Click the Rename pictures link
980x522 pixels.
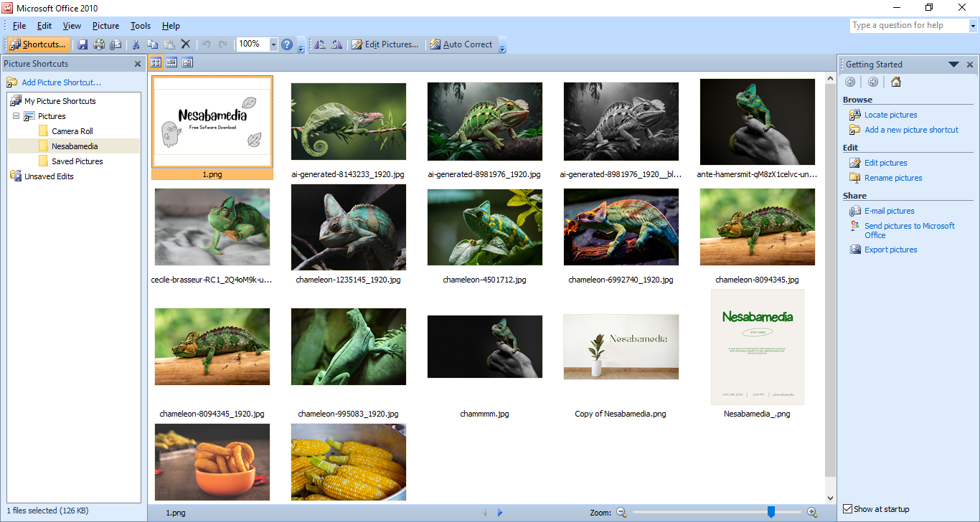pos(893,178)
